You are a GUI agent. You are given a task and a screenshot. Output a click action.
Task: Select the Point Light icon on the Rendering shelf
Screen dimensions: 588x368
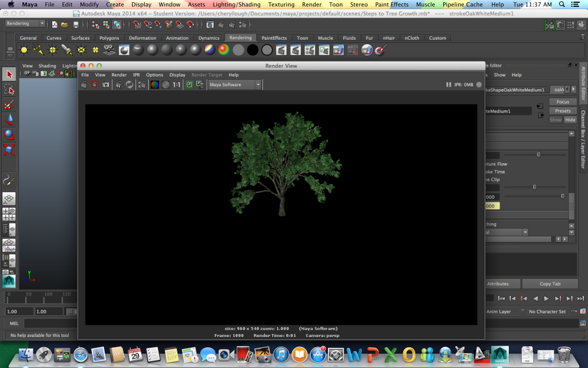pyautogui.click(x=51, y=49)
